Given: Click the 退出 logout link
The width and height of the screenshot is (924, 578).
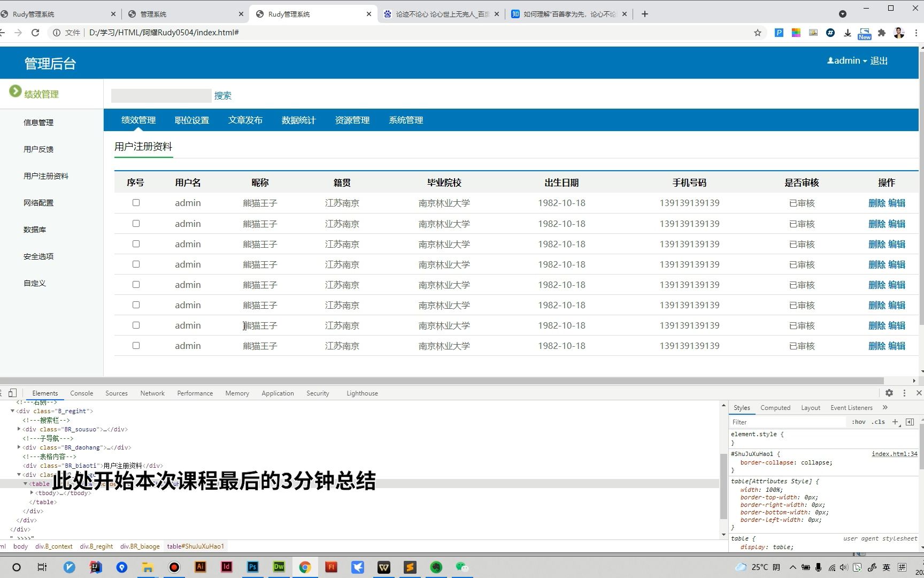Looking at the screenshot, I should click(879, 60).
